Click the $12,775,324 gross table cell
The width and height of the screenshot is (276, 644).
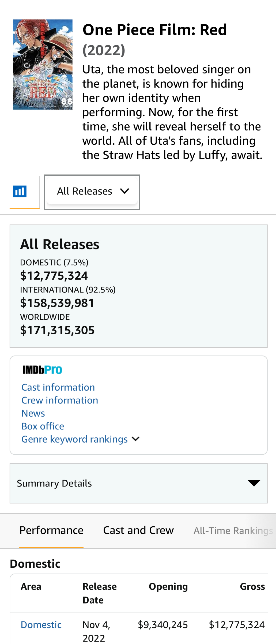(x=237, y=625)
